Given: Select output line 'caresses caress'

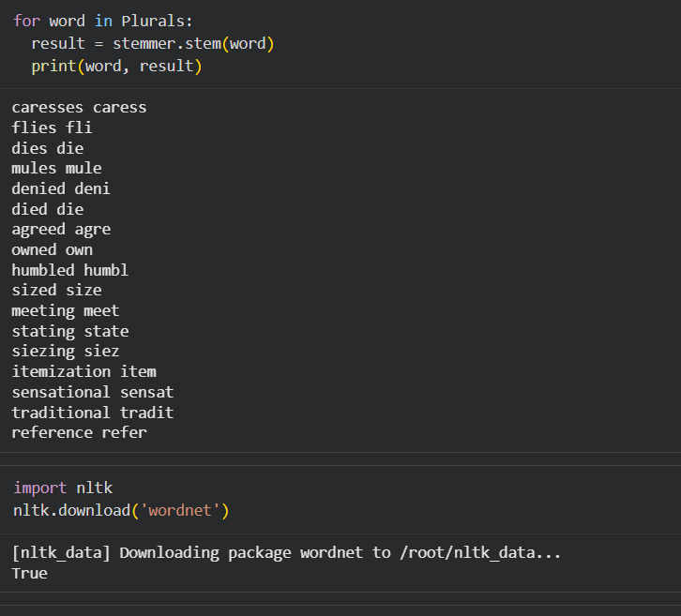Looking at the screenshot, I should click(79, 107).
